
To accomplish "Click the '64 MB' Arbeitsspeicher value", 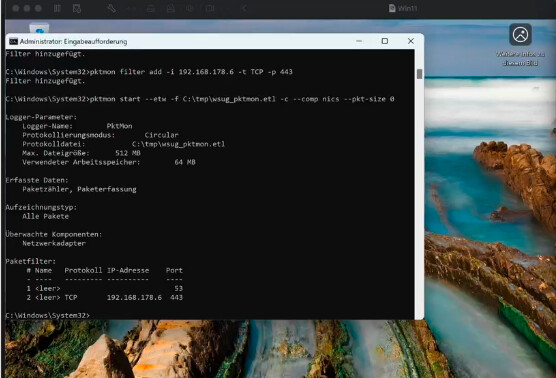I will click(x=185, y=162).
